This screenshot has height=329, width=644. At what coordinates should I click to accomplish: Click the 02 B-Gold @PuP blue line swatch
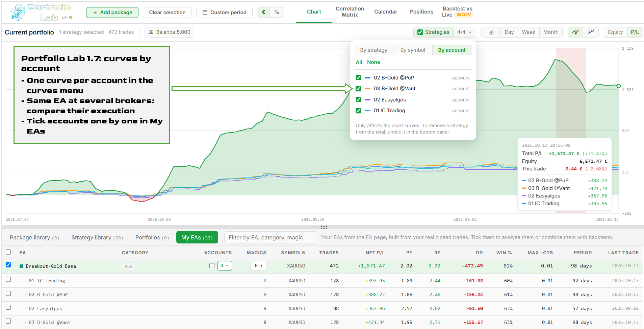(367, 78)
